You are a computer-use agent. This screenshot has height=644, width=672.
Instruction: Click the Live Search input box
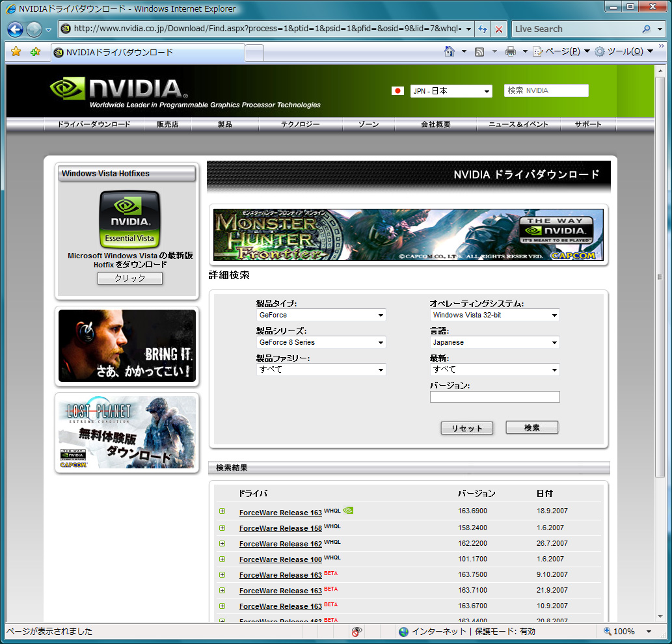click(576, 29)
